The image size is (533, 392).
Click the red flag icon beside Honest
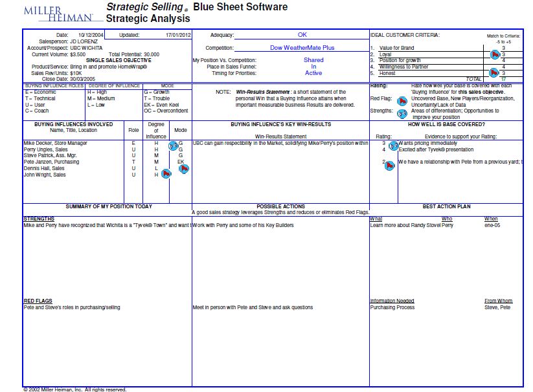tap(493, 72)
